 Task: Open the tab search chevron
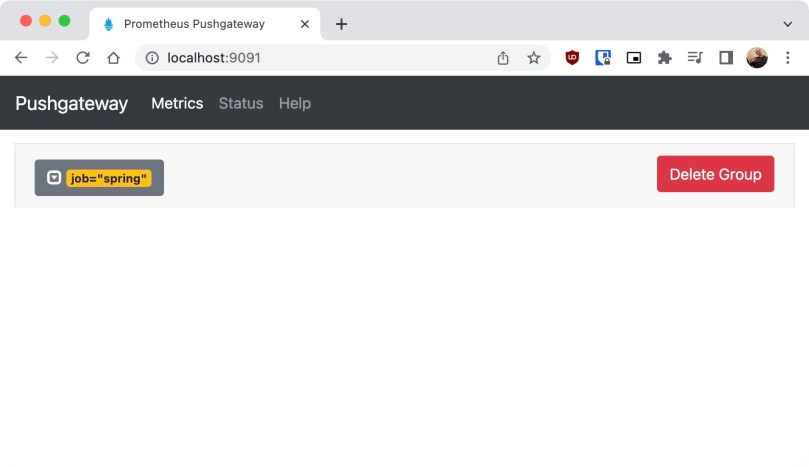(787, 24)
